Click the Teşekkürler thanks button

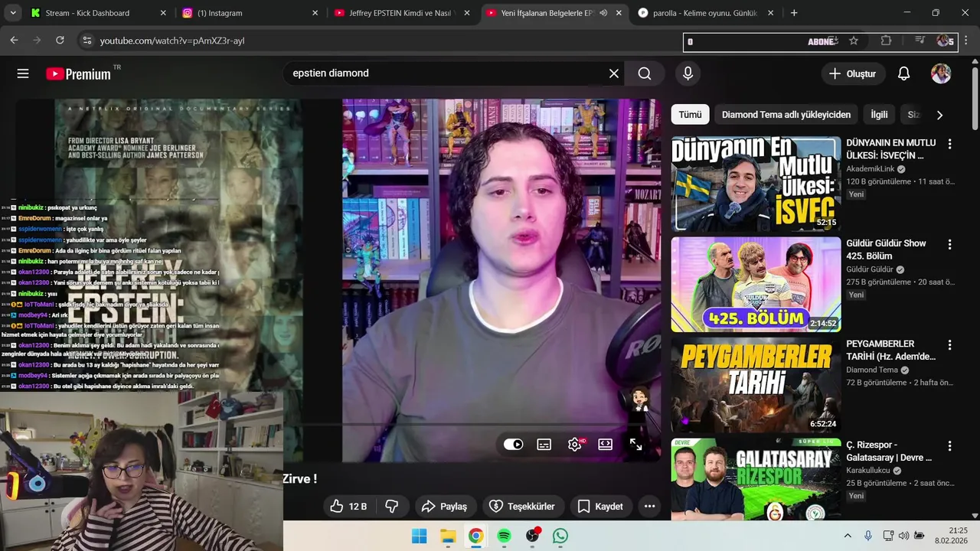pyautogui.click(x=522, y=506)
